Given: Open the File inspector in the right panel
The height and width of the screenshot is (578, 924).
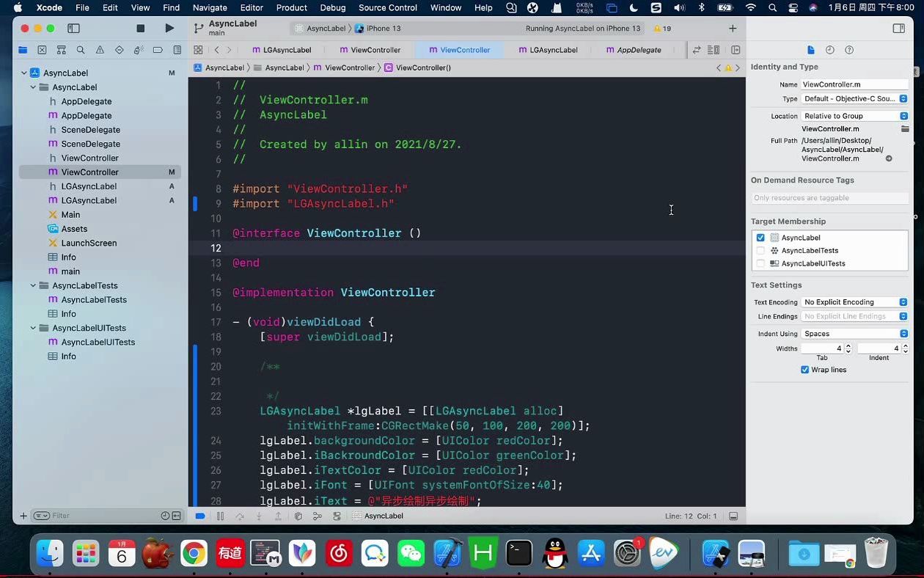Looking at the screenshot, I should [x=810, y=50].
